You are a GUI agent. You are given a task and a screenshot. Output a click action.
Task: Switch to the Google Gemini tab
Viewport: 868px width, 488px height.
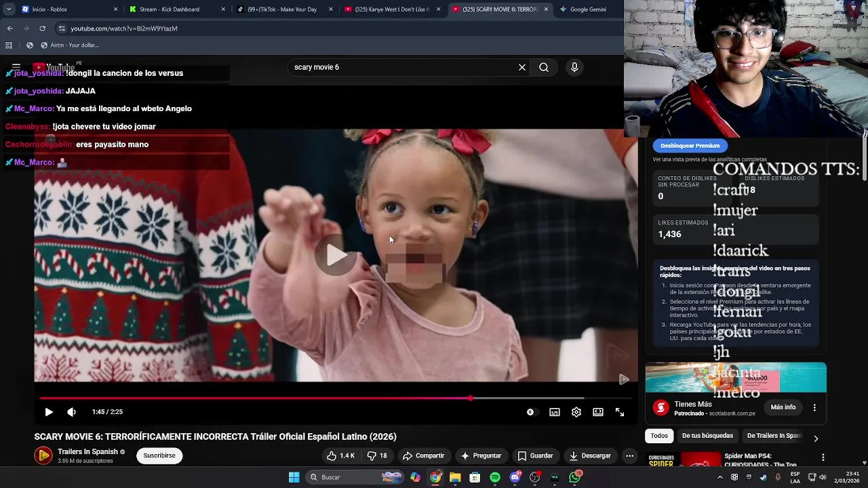click(587, 9)
